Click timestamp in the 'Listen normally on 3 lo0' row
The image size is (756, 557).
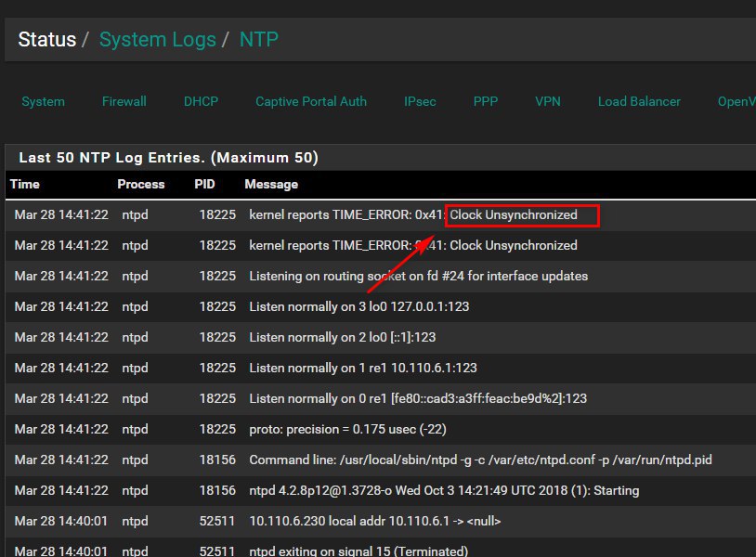point(61,306)
